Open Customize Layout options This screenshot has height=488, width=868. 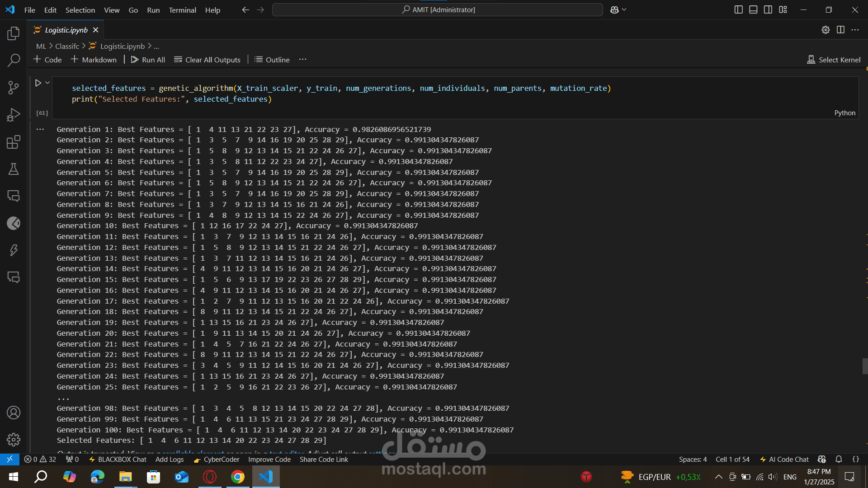click(x=783, y=9)
